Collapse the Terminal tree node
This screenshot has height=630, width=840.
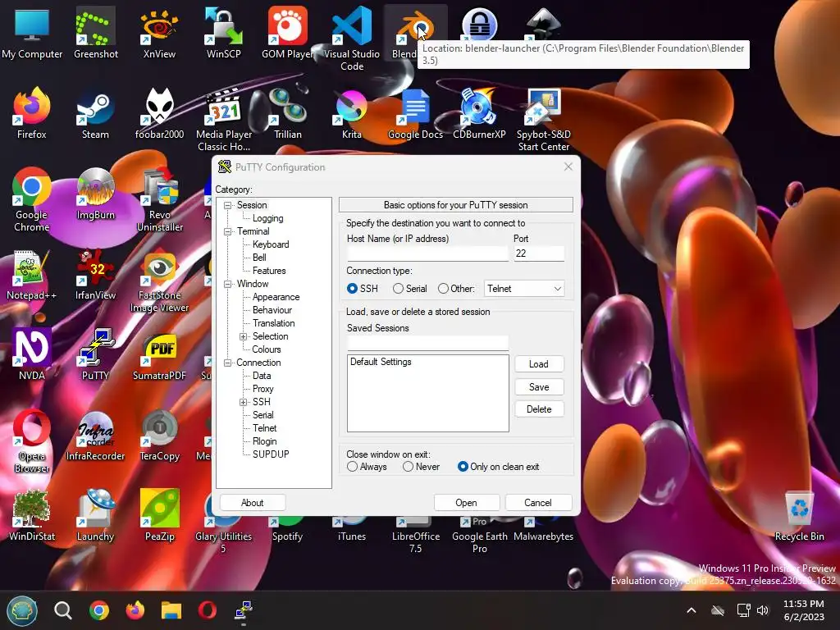pos(228,231)
